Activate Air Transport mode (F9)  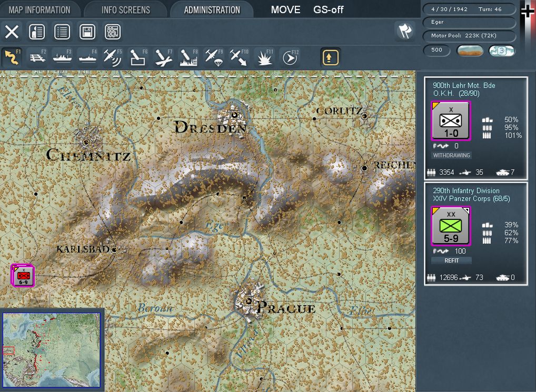(214, 57)
